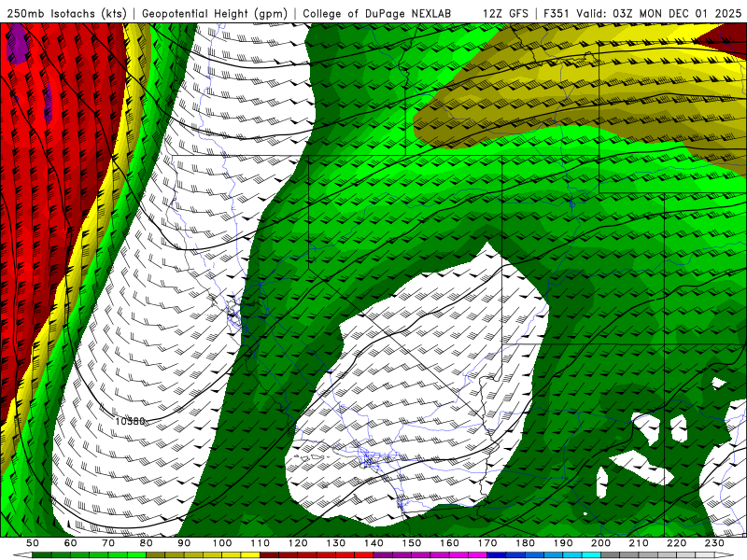This screenshot has width=747, height=560.
Task: Click the "60" color scale label
Action: pos(70,543)
